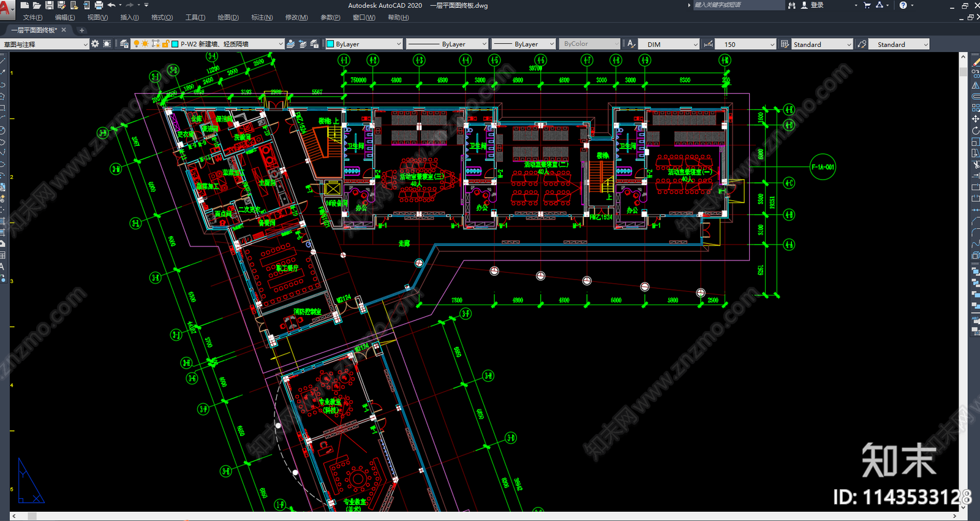The height and width of the screenshot is (521, 980).
Task: Click the Redo arrow
Action: [130, 5]
